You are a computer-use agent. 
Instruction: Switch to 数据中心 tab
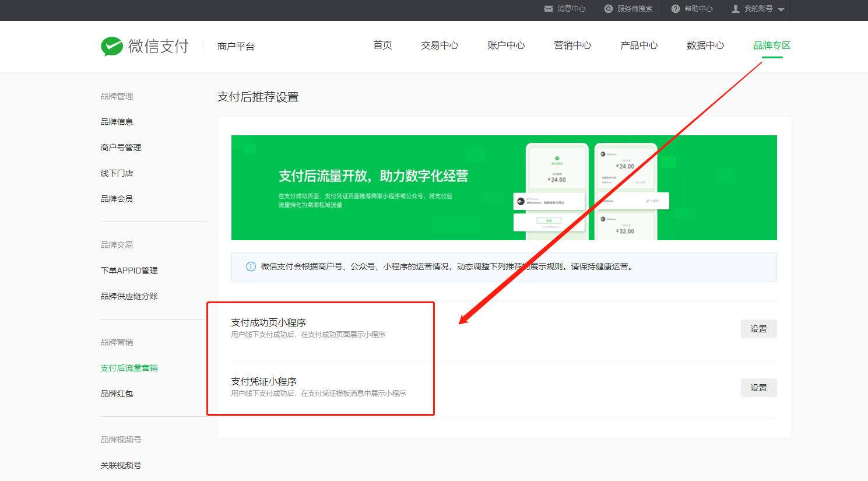(x=706, y=45)
